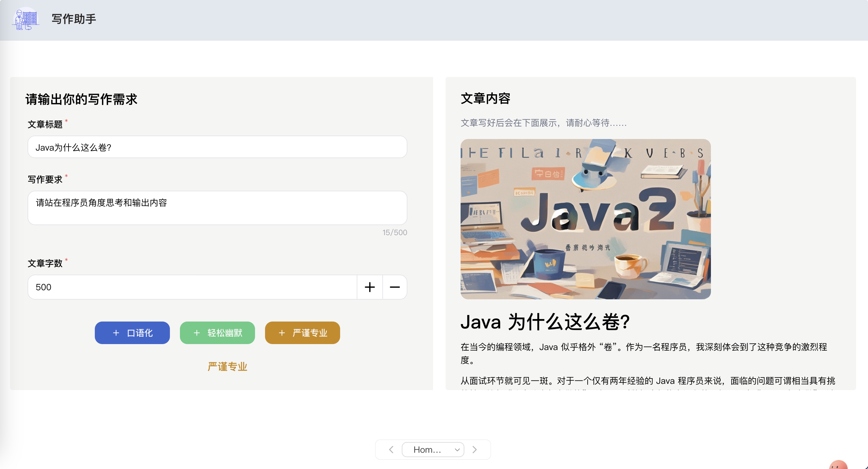This screenshot has width=868, height=469.
Task: Click the plus icon on 轻松幽默 button
Action: pos(197,333)
